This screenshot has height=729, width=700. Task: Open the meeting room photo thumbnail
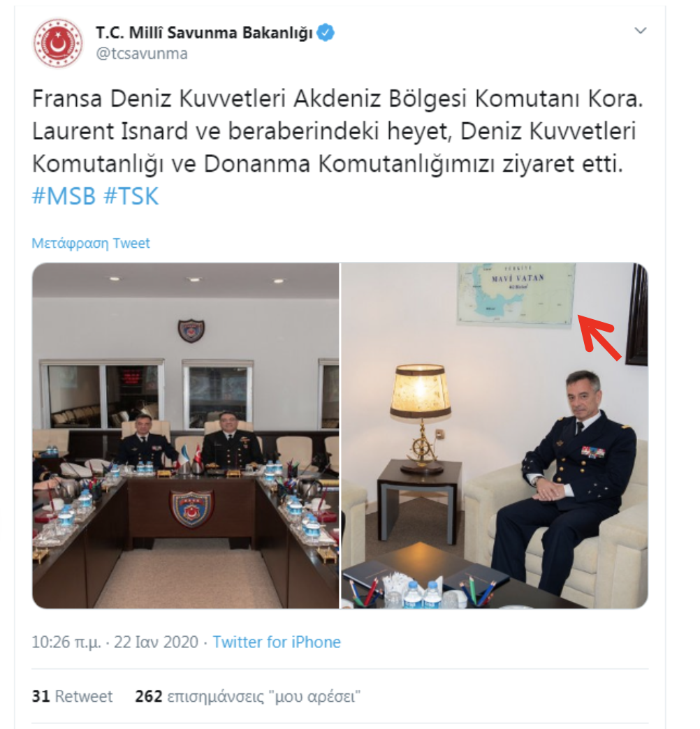[x=186, y=436]
